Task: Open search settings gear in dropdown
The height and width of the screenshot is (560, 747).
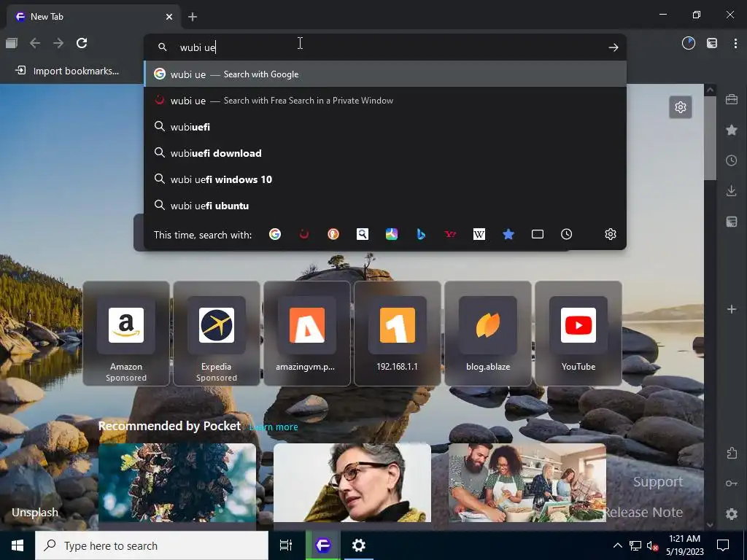Action: tap(611, 234)
